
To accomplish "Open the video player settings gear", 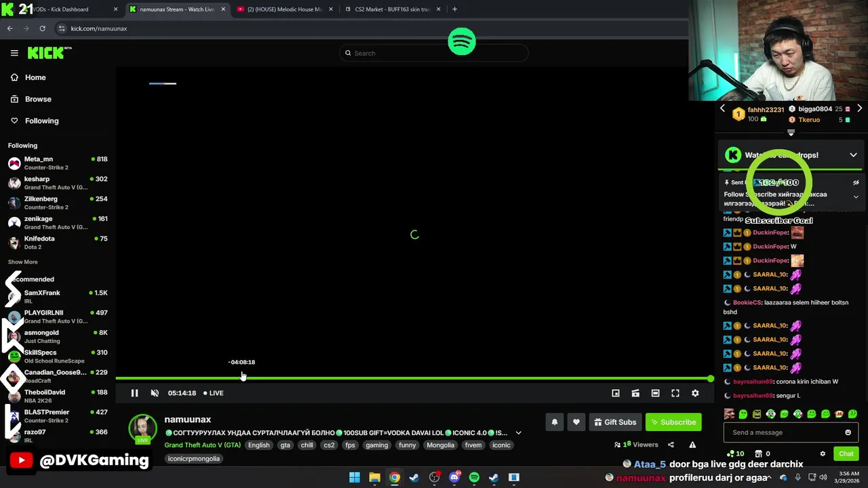I will coord(695,393).
